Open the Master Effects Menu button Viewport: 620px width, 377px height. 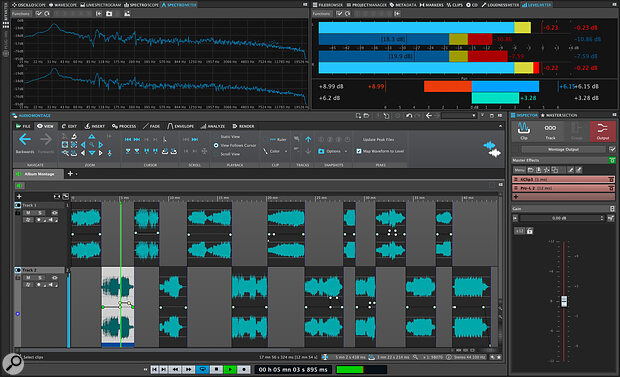click(x=519, y=170)
